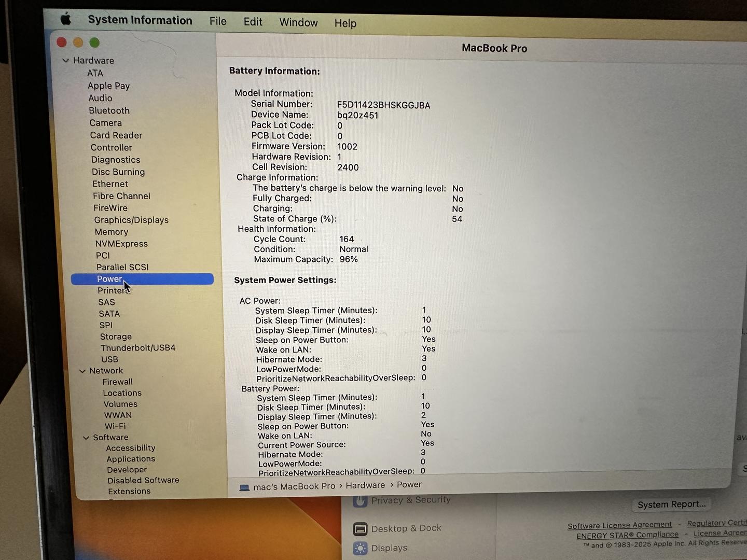Click the MacBook Pro icon in path bar
Viewport: 747px width, 560px height.
point(244,487)
